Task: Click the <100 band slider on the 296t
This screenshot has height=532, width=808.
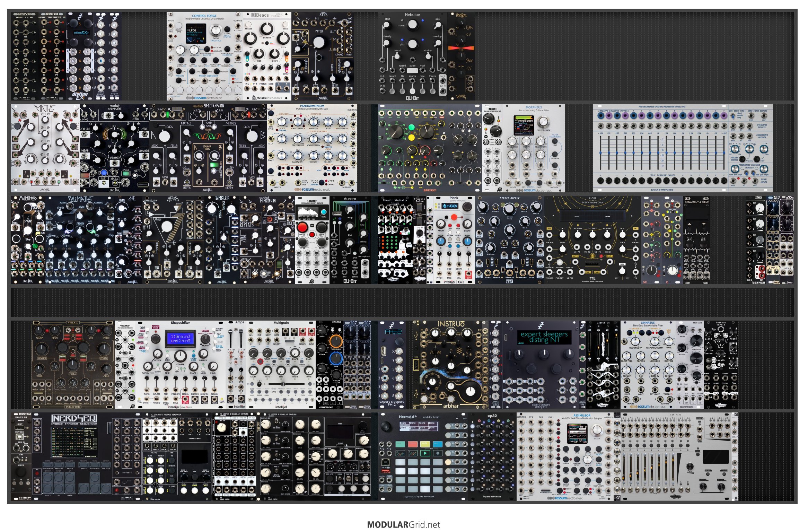Action: [601, 152]
